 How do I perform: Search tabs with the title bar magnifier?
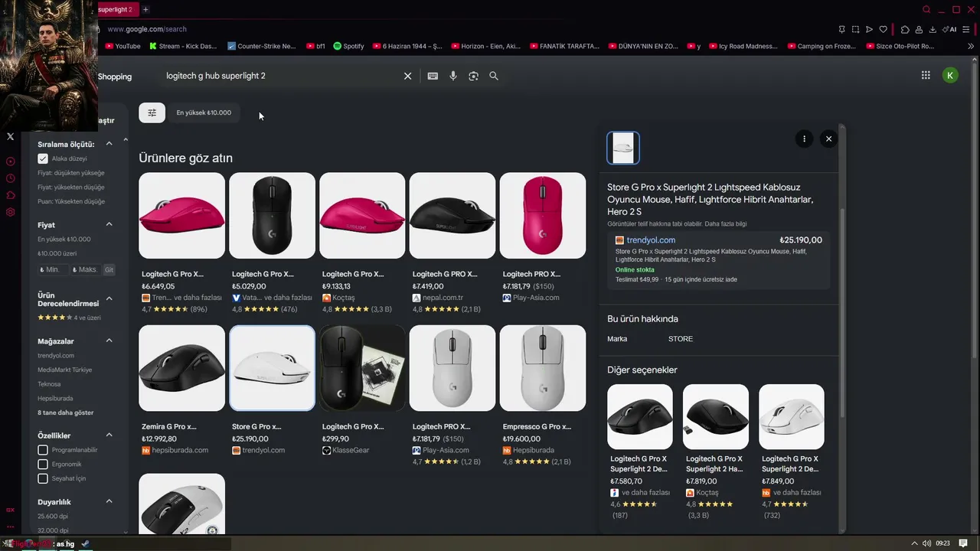[x=926, y=9]
